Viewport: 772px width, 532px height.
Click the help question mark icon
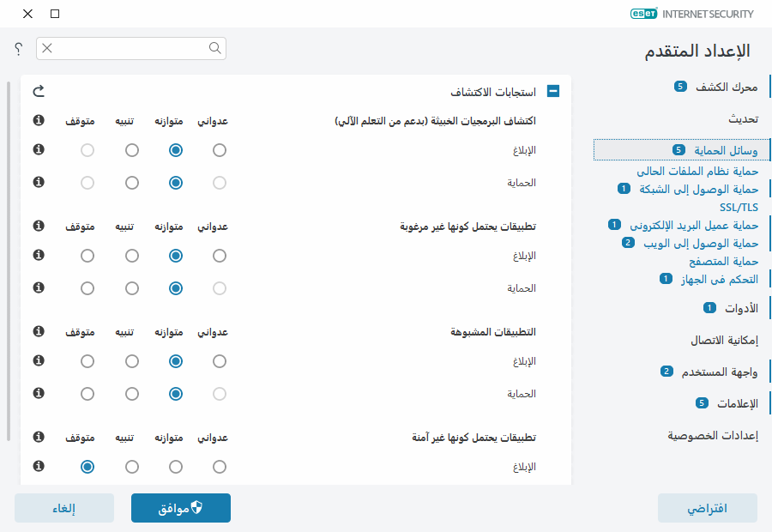18,49
